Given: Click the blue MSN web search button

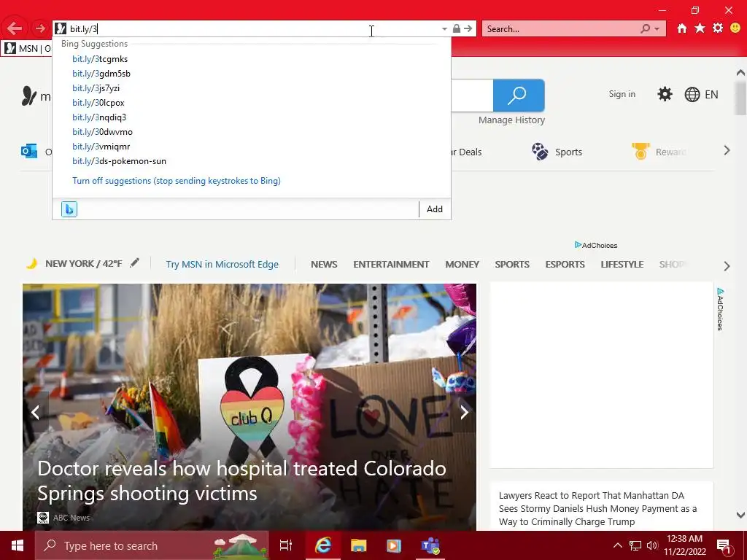Looking at the screenshot, I should (519, 96).
